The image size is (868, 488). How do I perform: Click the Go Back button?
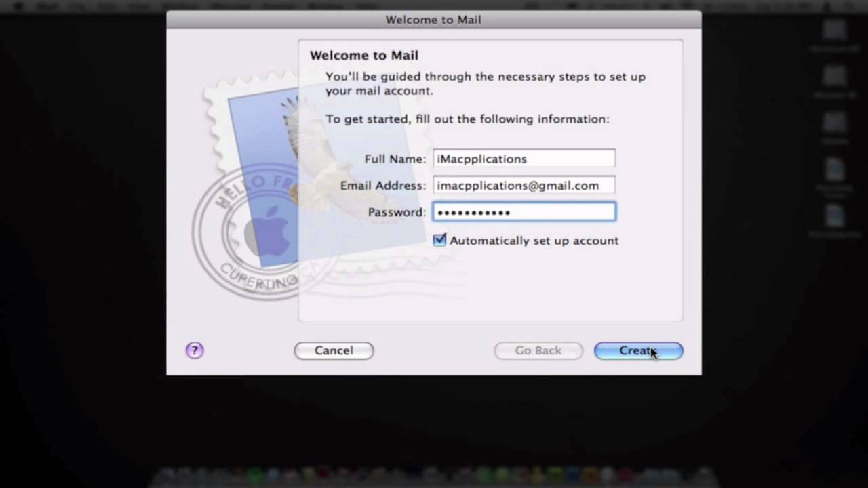pos(538,350)
